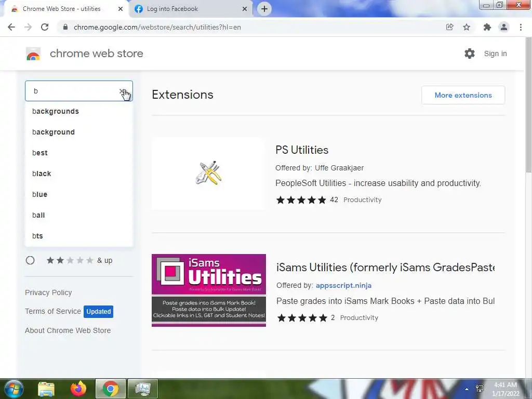Open the Terms of Service link
This screenshot has width=532, height=399.
pos(53,311)
